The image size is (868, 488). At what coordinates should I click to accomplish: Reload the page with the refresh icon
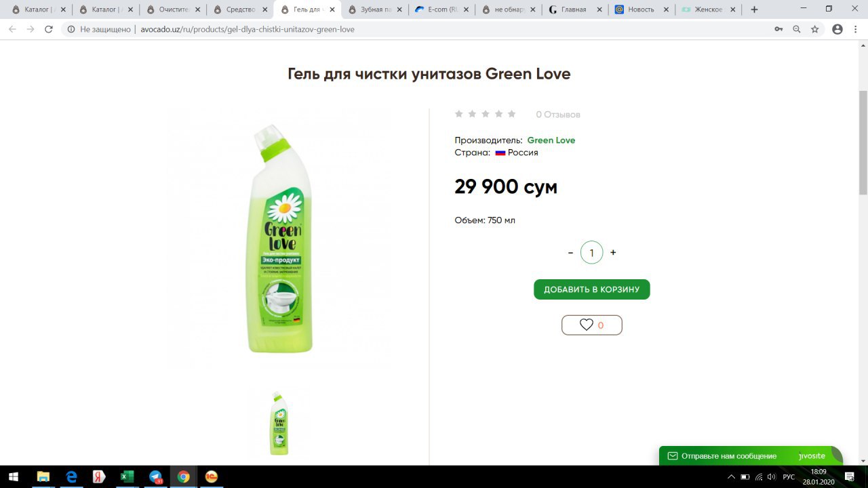48,29
